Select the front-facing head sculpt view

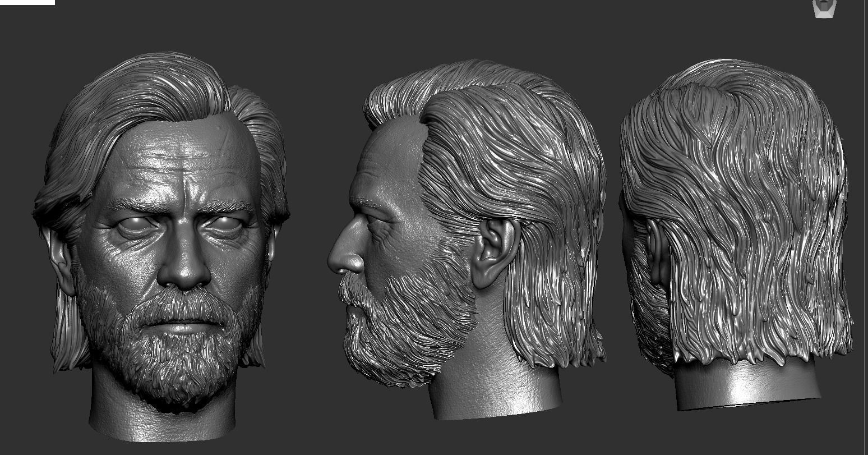[x=161, y=246]
